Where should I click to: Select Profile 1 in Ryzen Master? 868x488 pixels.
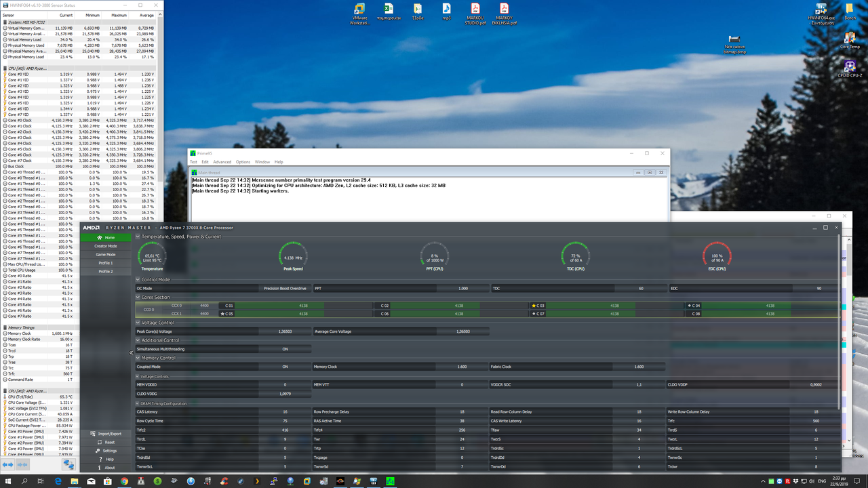coord(105,263)
